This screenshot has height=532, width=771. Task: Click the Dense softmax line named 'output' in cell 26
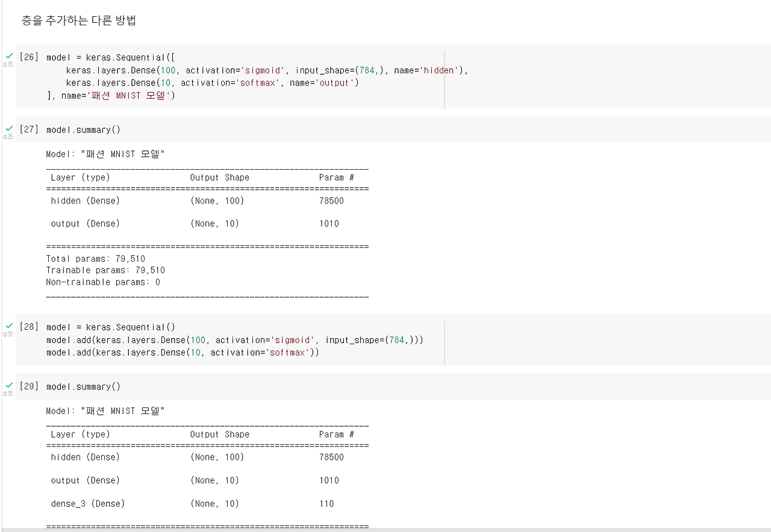pyautogui.click(x=212, y=83)
